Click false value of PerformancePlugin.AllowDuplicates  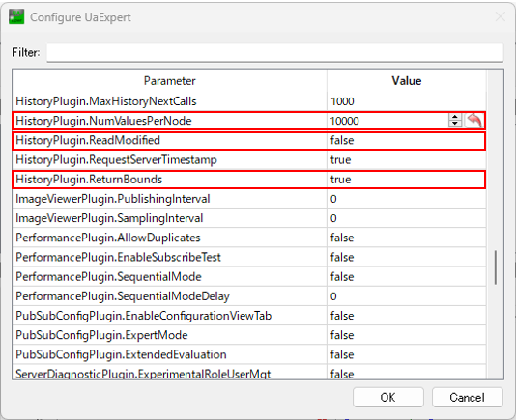coord(342,238)
